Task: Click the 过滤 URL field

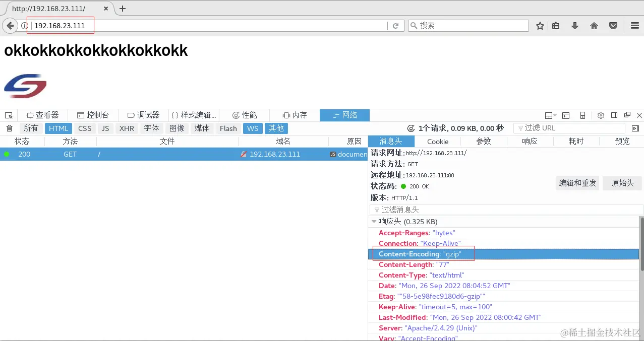Action: point(569,128)
